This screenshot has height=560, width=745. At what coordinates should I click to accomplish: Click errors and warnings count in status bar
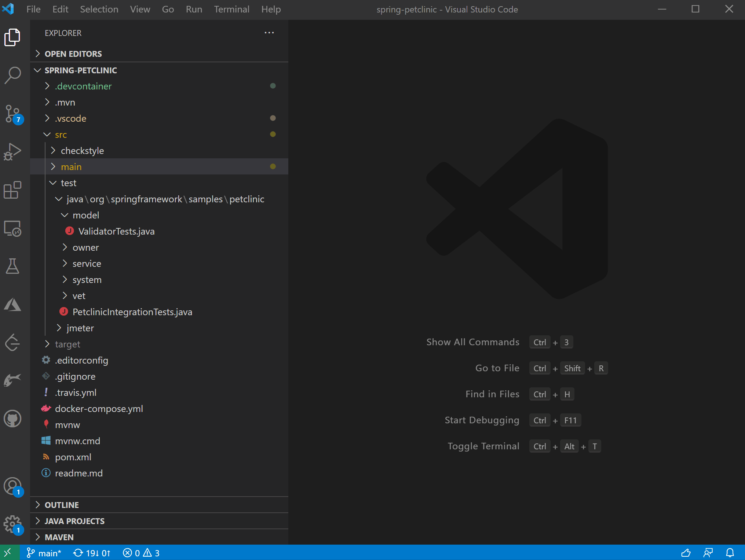(141, 553)
